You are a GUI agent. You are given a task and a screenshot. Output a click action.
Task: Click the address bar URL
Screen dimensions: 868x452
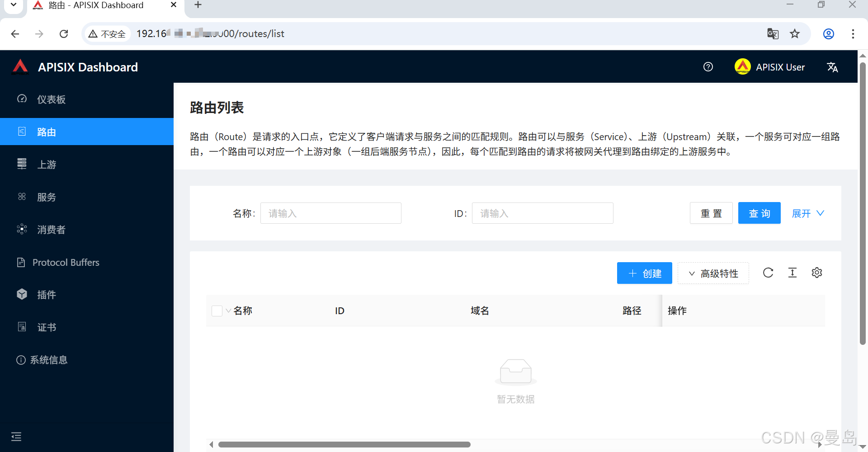coord(210,34)
